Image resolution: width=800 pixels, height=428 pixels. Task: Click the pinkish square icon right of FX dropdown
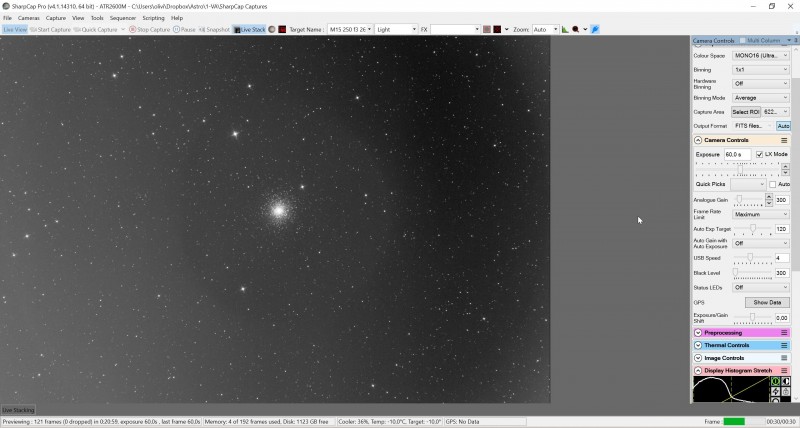[x=487, y=30]
